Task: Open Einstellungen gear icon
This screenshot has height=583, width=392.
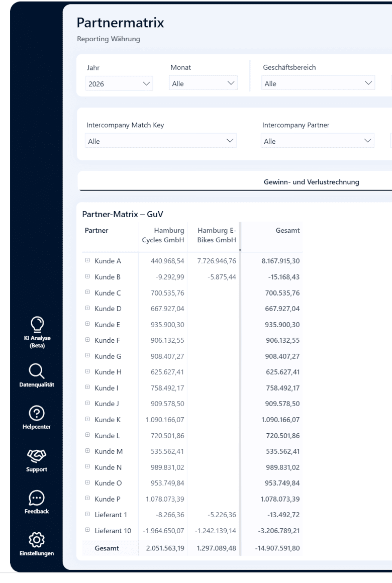Action: [x=37, y=539]
